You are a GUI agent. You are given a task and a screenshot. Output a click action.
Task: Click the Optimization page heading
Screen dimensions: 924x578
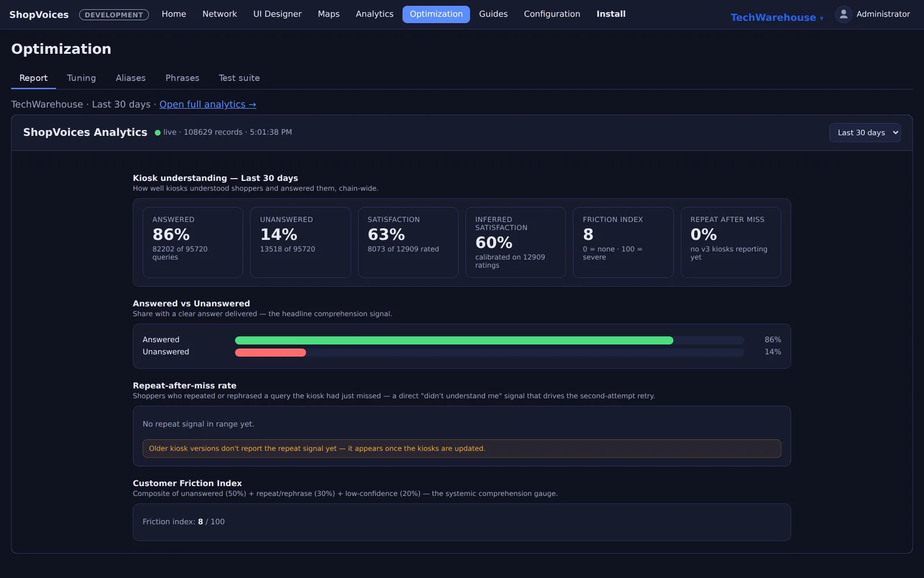tap(61, 49)
